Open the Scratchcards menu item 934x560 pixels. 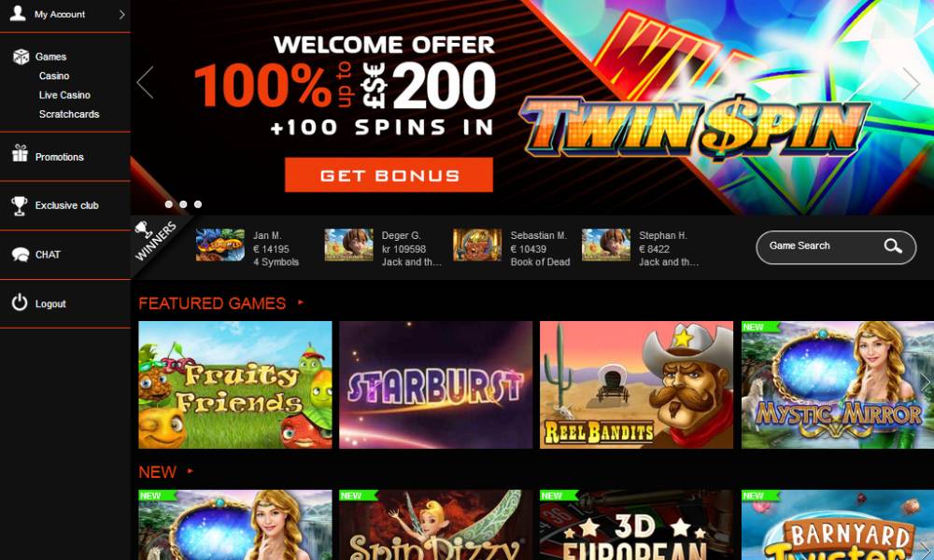pos(69,114)
